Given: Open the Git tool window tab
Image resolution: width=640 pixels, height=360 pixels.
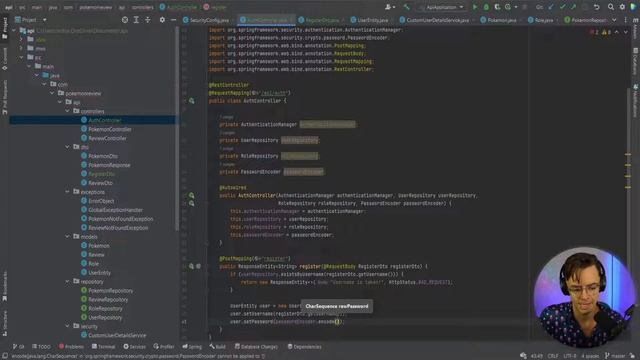Looking at the screenshot, I should (x=19, y=347).
